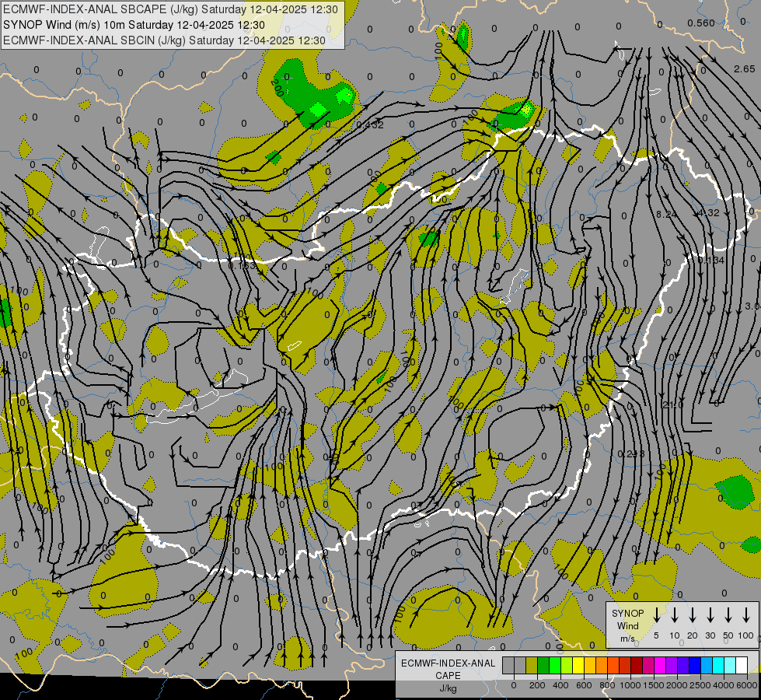Viewport: 761px width, 700px height.
Task: Click the 100 m/s wind arrow in the legend
Action: coord(746,614)
